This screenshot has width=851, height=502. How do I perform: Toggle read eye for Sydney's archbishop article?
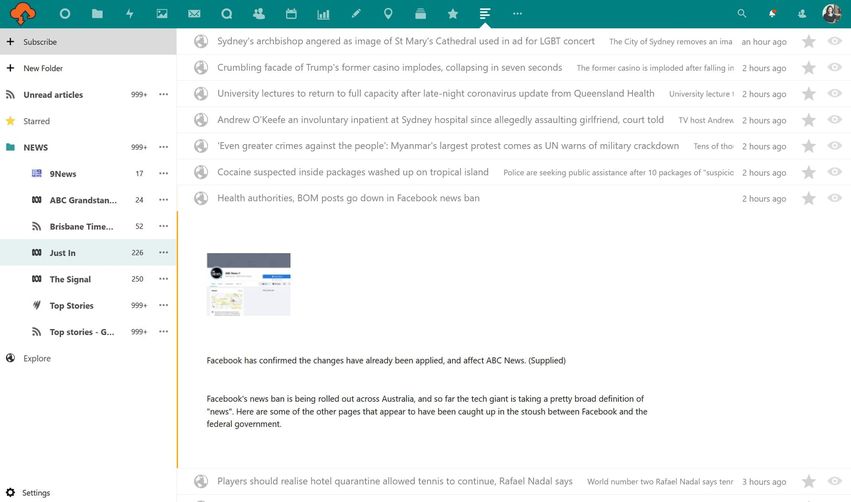(835, 41)
